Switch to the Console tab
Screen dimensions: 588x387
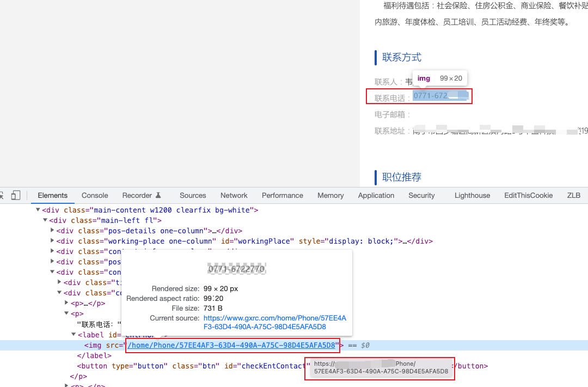[x=95, y=196]
